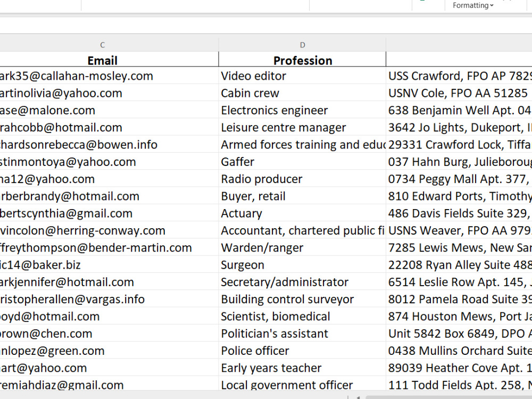The height and width of the screenshot is (399, 532).
Task: Click the oyd@hotmail.com email cell
Action: point(109,317)
